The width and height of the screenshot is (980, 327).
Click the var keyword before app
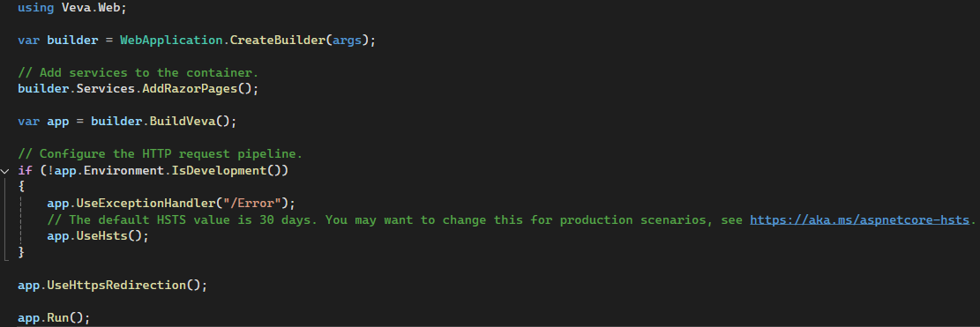(x=28, y=121)
